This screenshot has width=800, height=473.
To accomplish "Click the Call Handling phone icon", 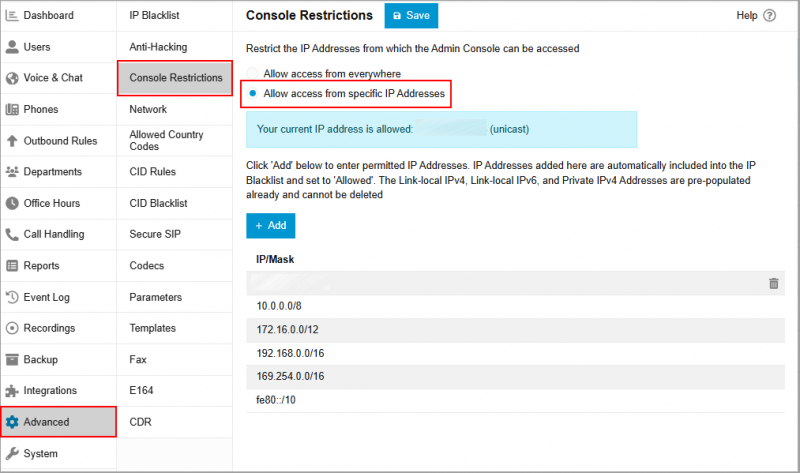I will tap(12, 234).
